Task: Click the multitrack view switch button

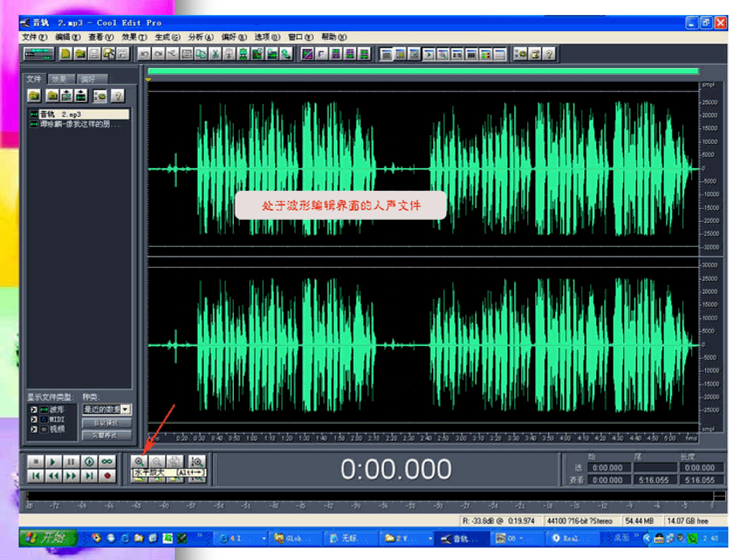Action: pyautogui.click(x=38, y=54)
